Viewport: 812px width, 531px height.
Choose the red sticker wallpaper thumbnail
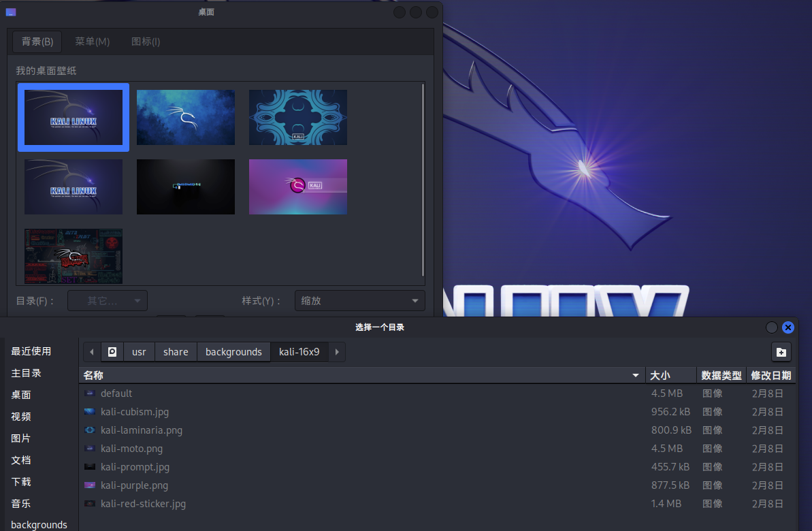pyautogui.click(x=74, y=256)
